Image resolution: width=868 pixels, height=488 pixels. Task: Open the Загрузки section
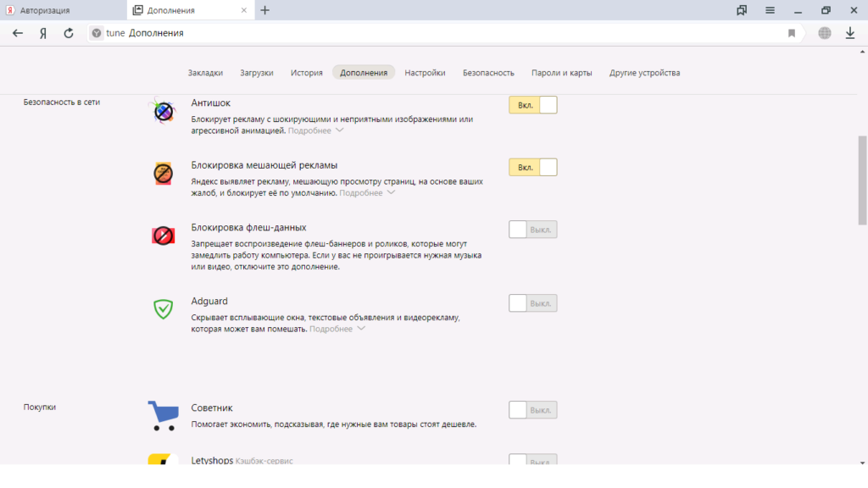tap(256, 73)
